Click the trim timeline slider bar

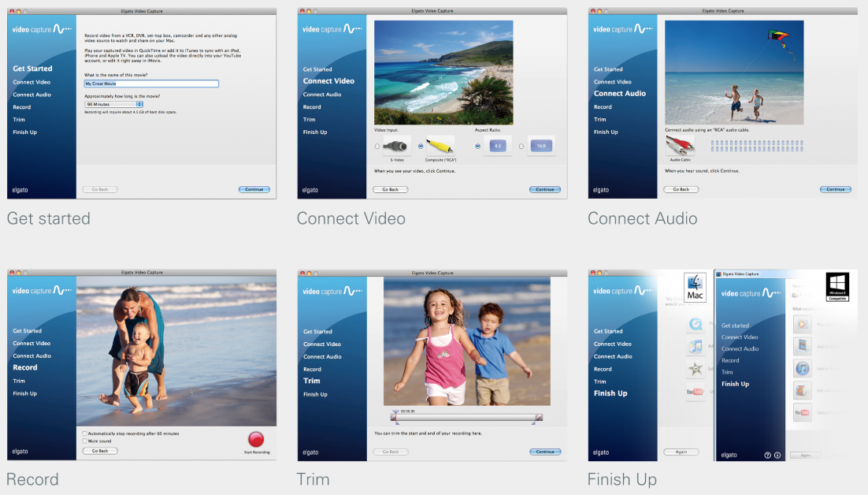tap(467, 417)
